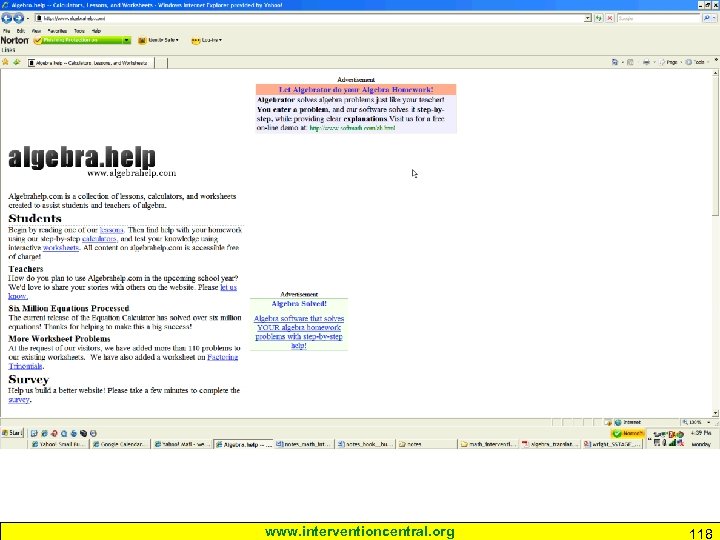
Task: Click the 'let us know' link under Teachers
Action: tap(123, 292)
